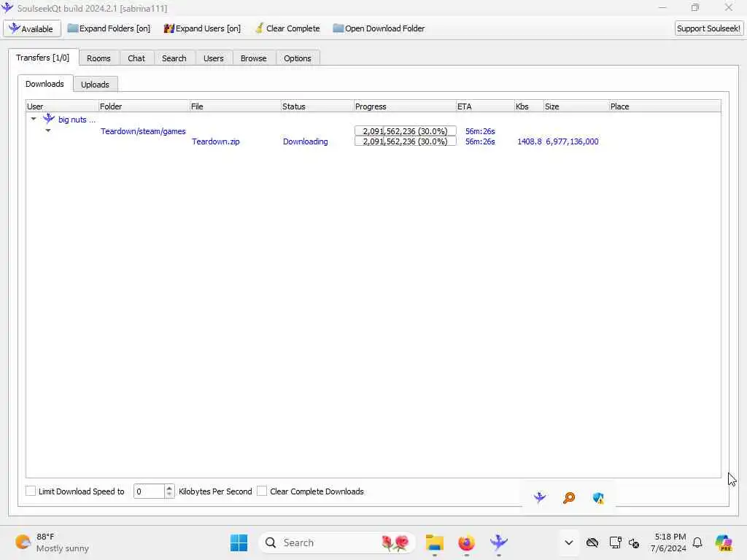Decrease speed limit with down arrow

pos(169,495)
